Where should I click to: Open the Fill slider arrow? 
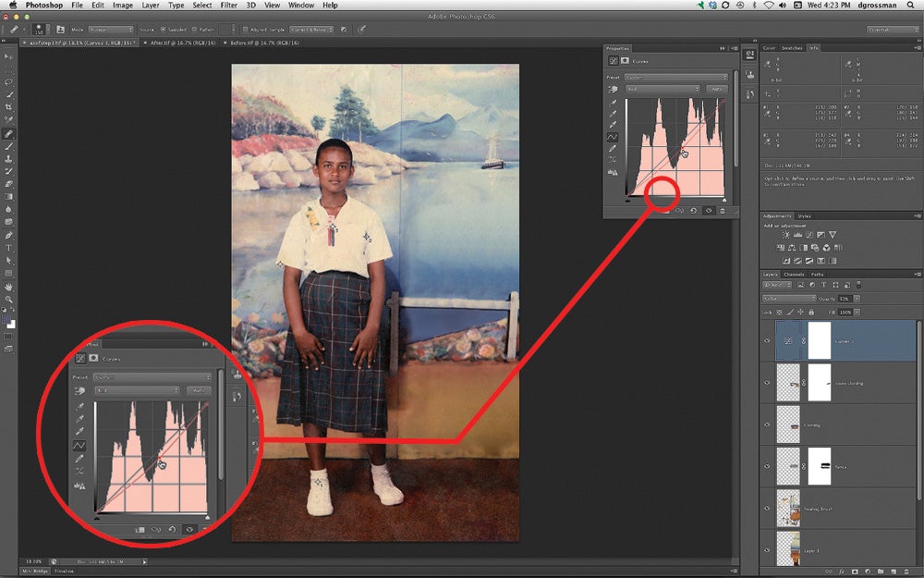pos(857,312)
